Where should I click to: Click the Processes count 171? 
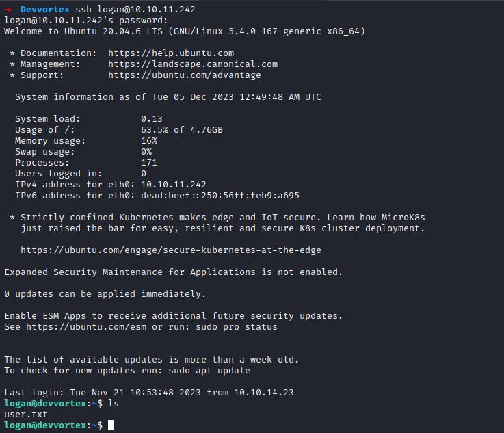click(149, 163)
